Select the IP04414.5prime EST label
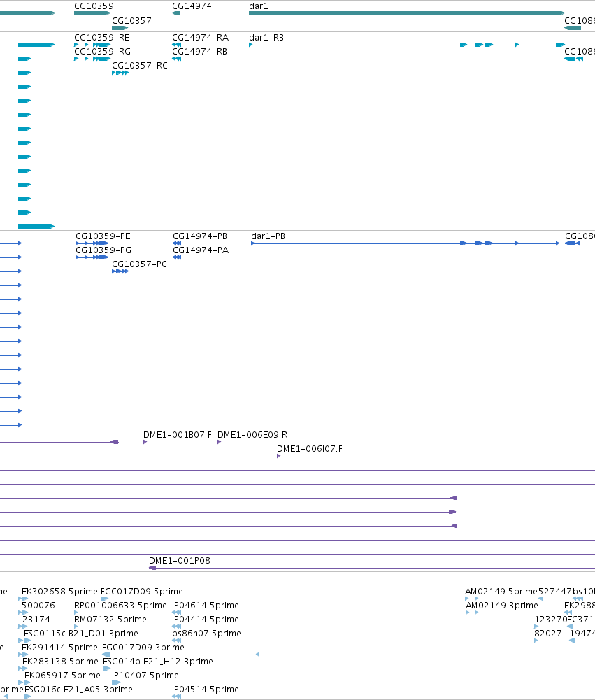Image resolution: width=595 pixels, height=700 pixels. (206, 620)
